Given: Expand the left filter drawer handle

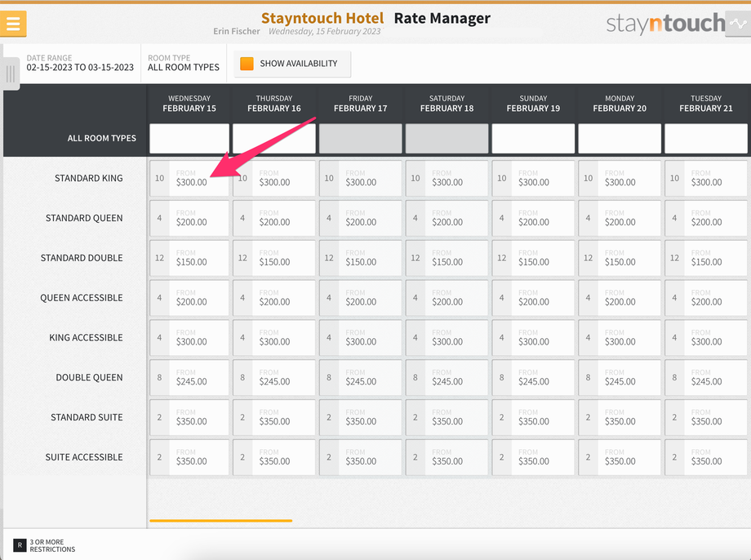Looking at the screenshot, I should (10, 73).
